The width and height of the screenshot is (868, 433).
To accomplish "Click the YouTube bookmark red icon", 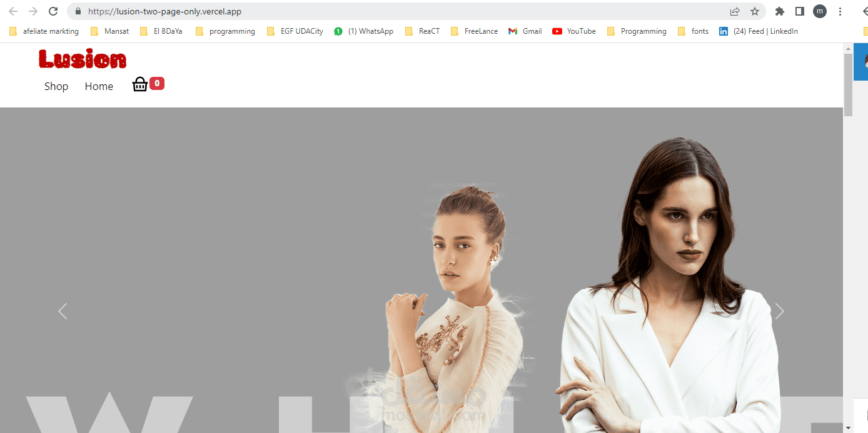I will coord(557,31).
